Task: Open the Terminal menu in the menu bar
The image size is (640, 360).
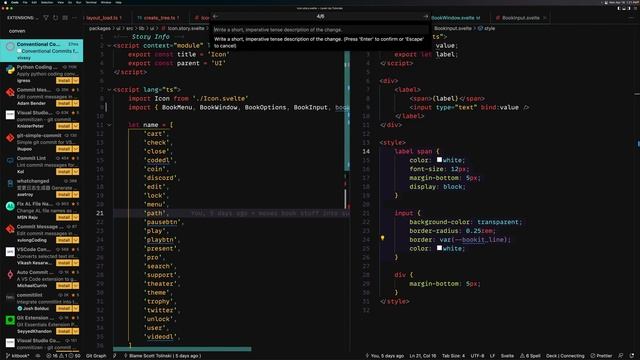Action: click(x=91, y=2)
